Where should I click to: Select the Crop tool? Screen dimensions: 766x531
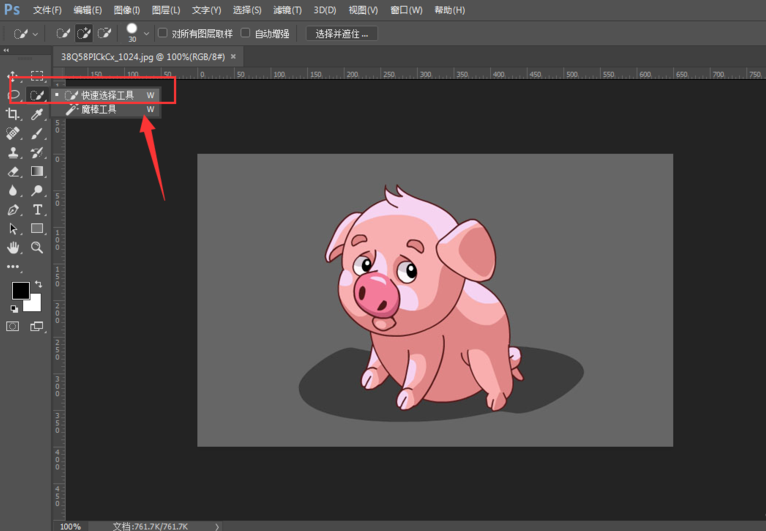click(x=13, y=115)
